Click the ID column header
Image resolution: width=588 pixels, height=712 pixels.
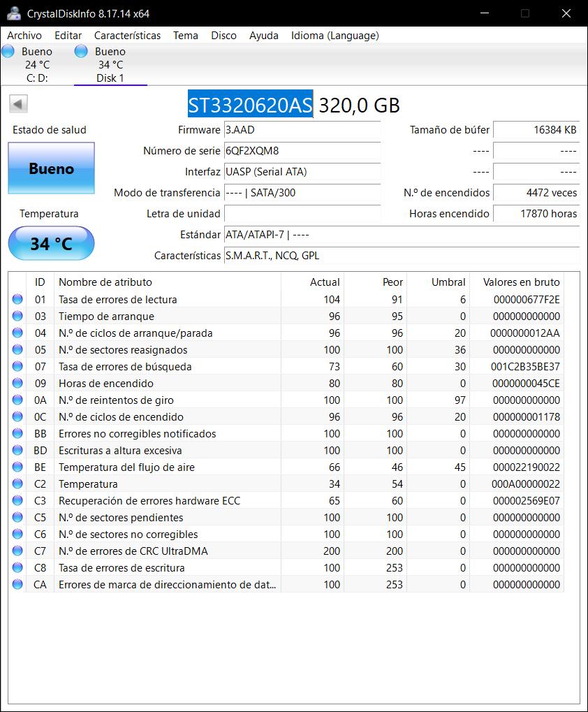click(40, 282)
